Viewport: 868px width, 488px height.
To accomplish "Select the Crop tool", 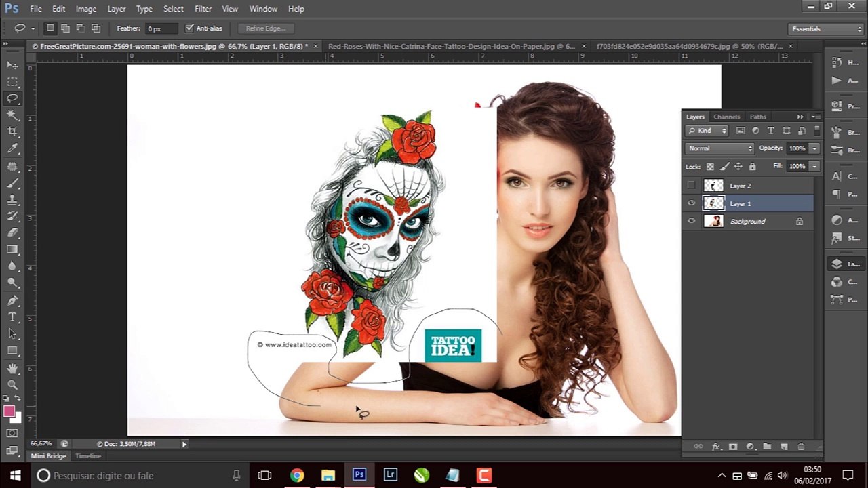I will [12, 131].
